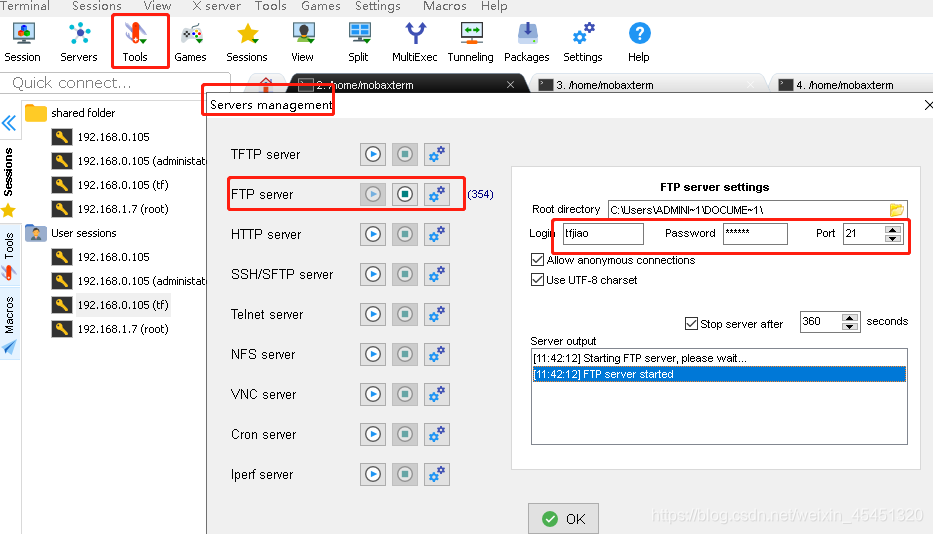Open the Packages toolbar icon
The image size is (933, 534).
point(527,42)
